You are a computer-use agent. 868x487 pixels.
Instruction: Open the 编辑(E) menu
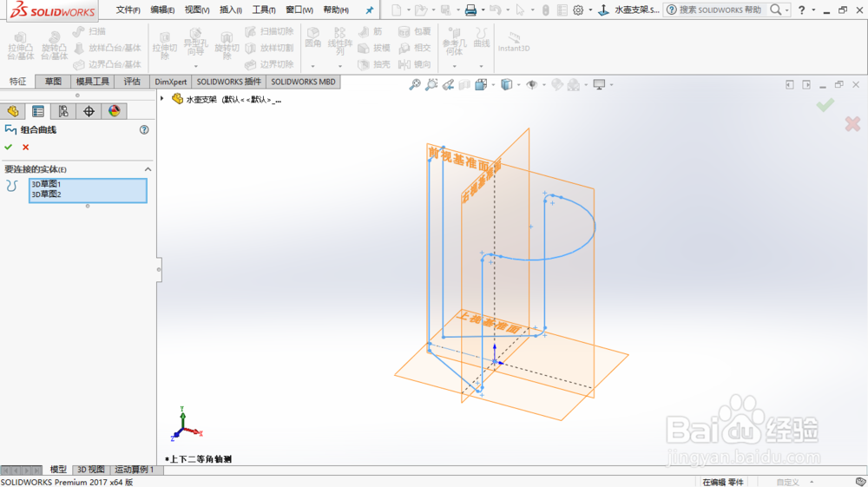pyautogui.click(x=162, y=10)
